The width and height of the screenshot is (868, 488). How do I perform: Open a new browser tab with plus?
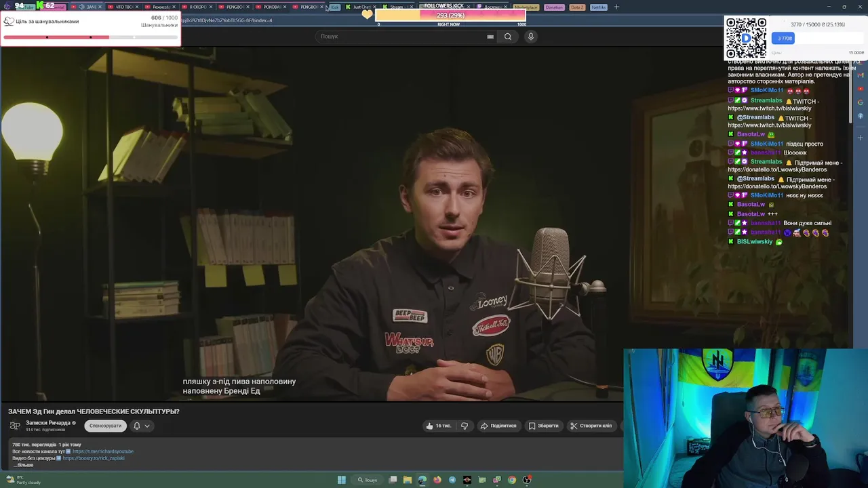point(616,7)
